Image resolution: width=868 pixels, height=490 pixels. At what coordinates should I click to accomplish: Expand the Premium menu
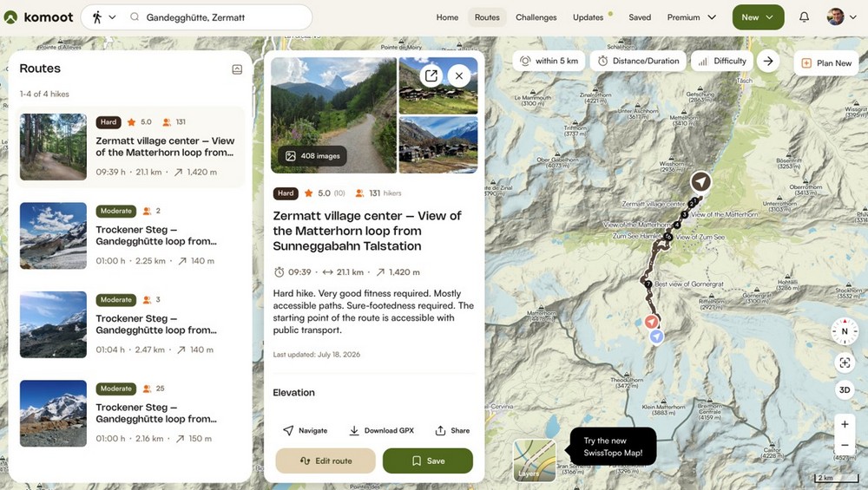[x=692, y=17]
